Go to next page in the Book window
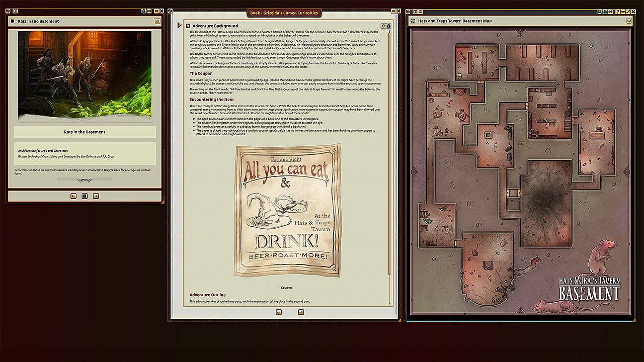 point(301,312)
